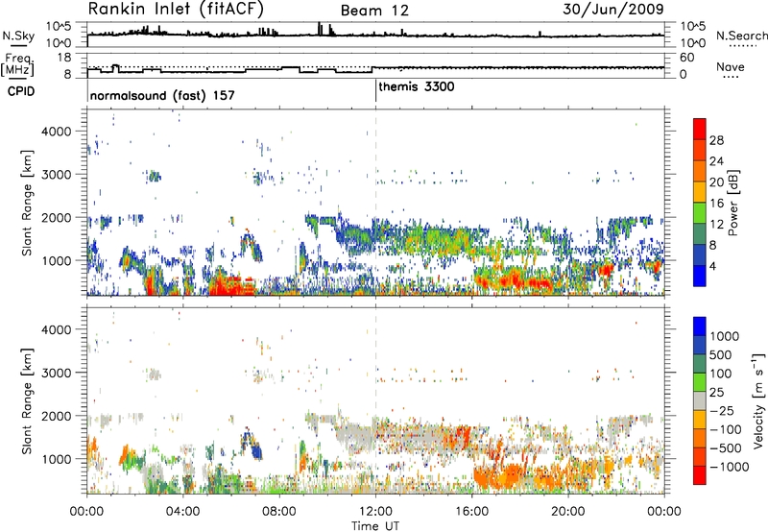Screen dimensions: 768x532
Task: Click the 'Nave' legend label
Action: [731, 66]
